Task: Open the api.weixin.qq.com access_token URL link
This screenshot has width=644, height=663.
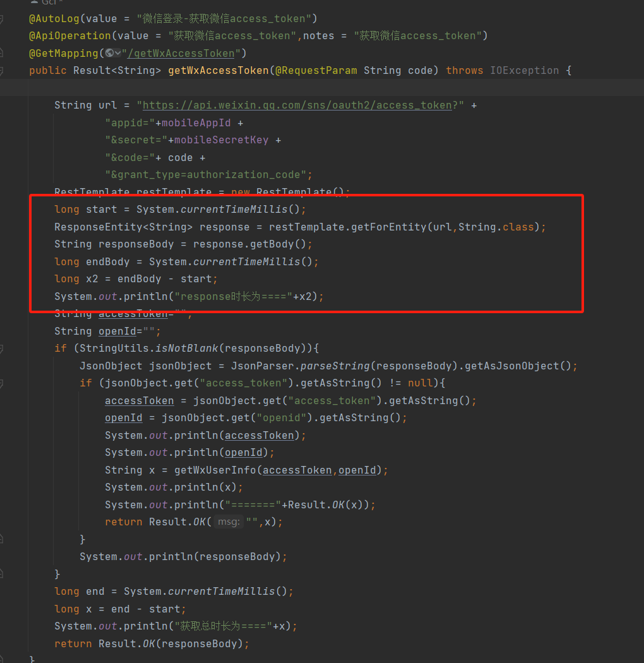Action: (297, 105)
